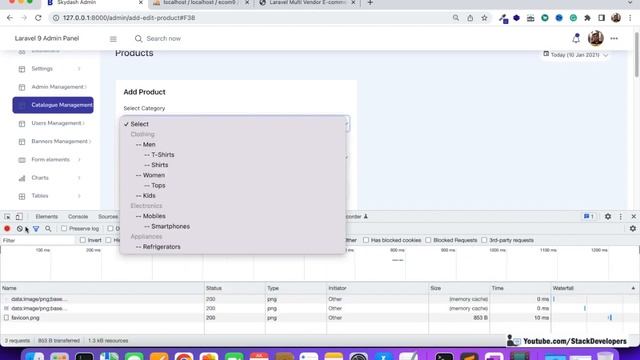640x360 pixels.
Task: Toggle device toolbar in DevTools
Action: click(19, 217)
